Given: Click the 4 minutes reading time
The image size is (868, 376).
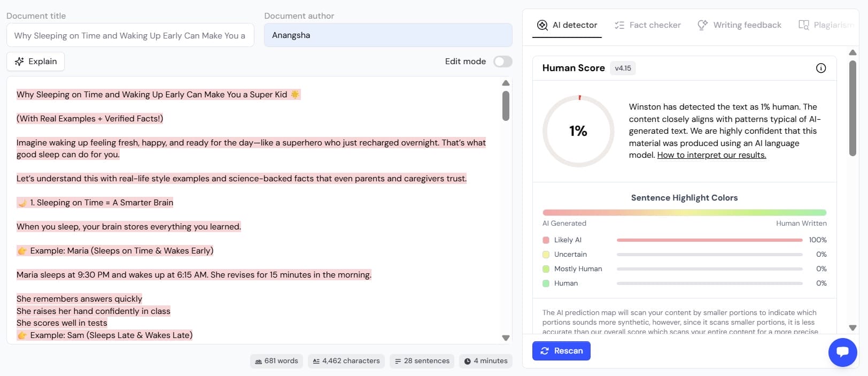Looking at the screenshot, I should click(485, 361).
